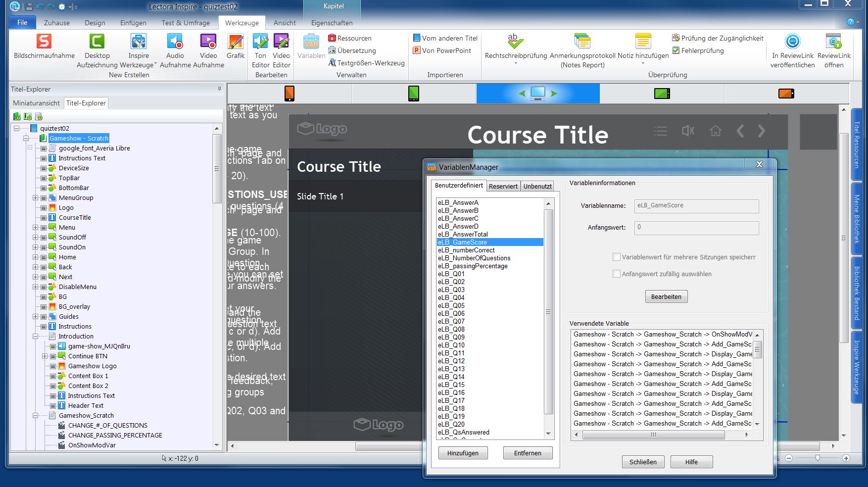Image resolution: width=868 pixels, height=487 pixels.
Task: Click the Variablenname input field
Action: coord(696,206)
